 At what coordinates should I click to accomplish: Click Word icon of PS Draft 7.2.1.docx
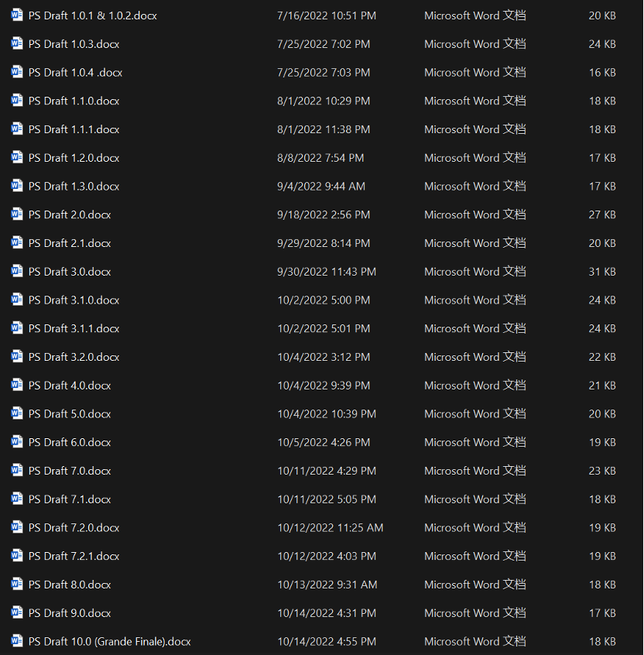coord(17,555)
